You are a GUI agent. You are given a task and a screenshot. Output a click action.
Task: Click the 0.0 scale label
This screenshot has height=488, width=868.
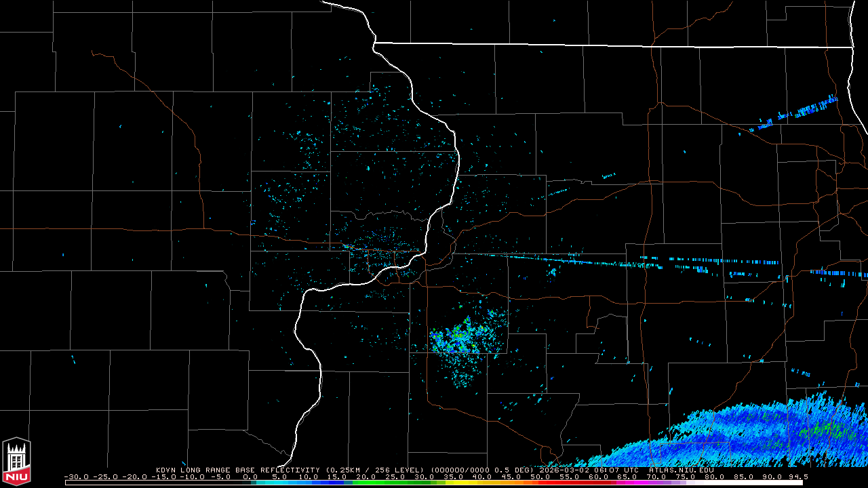(250, 476)
